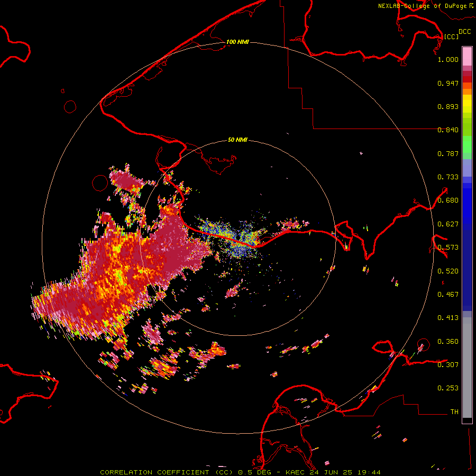Click the 19:44 timestamp

point(369,472)
